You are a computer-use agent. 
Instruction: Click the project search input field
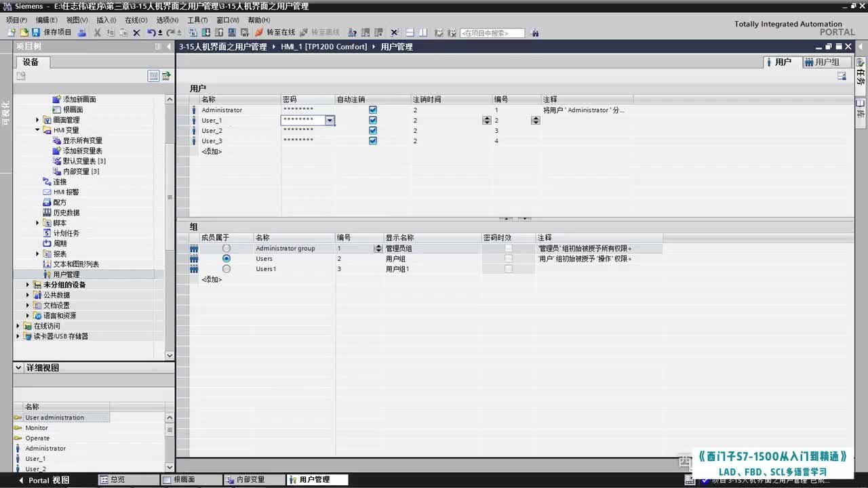coord(492,33)
